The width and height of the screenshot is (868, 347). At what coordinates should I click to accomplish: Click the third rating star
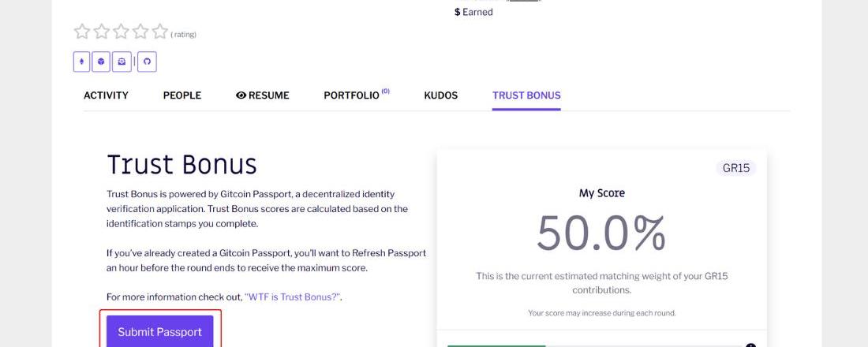click(x=122, y=32)
